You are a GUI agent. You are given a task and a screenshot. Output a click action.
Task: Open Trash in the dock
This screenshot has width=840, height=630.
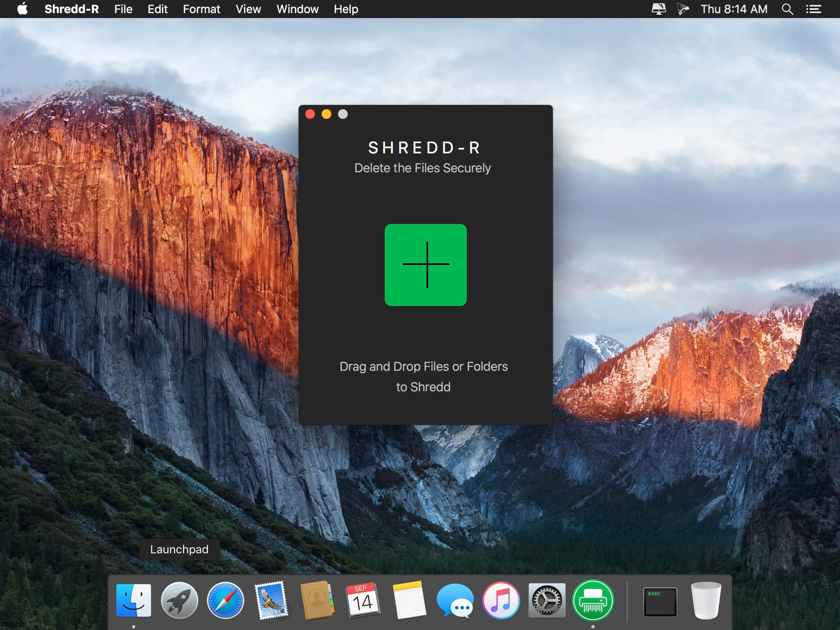pos(706,600)
